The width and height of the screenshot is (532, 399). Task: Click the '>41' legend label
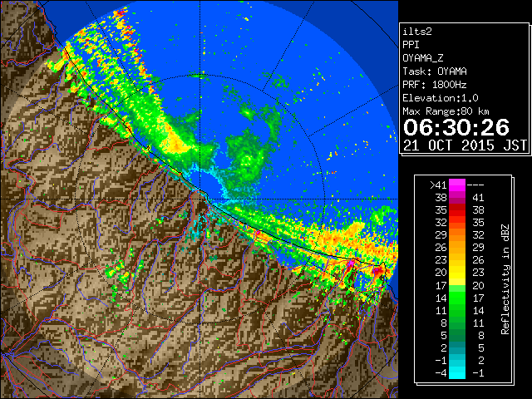(438, 185)
